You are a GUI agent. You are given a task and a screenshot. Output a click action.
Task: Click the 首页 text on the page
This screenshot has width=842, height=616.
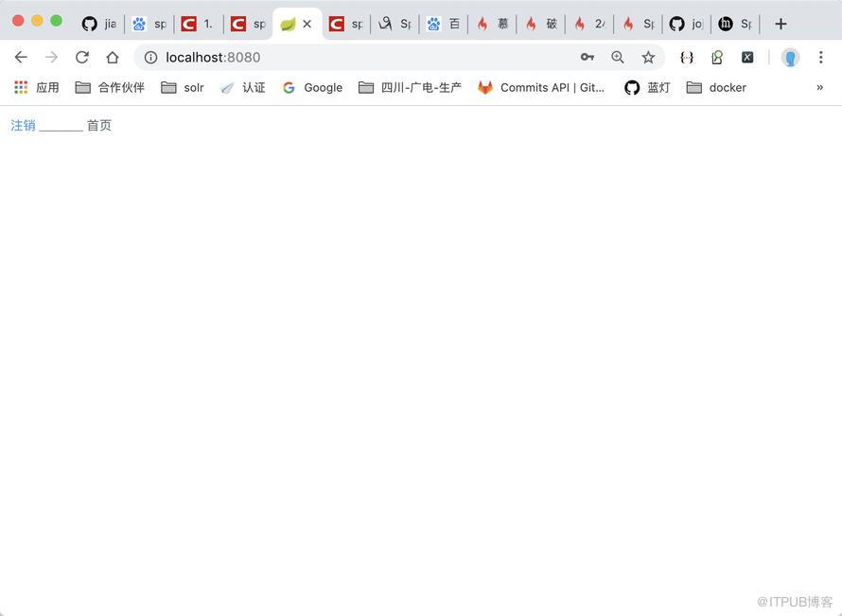pos(99,125)
